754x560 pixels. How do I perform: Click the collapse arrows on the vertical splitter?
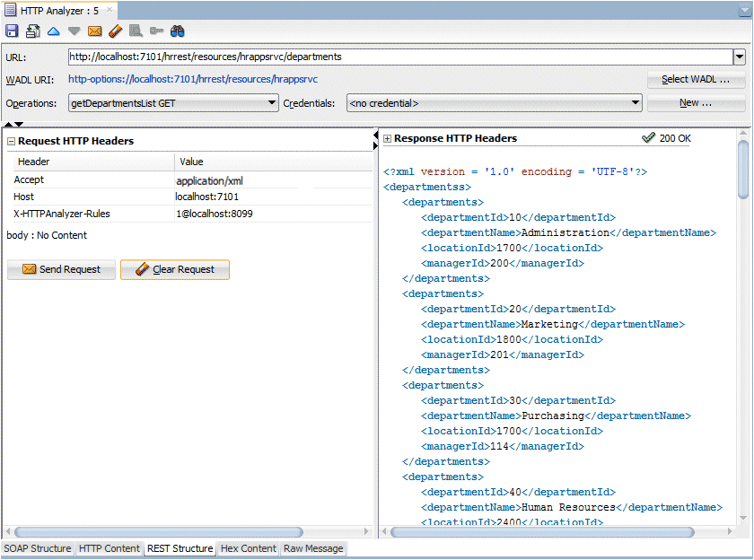(375, 140)
